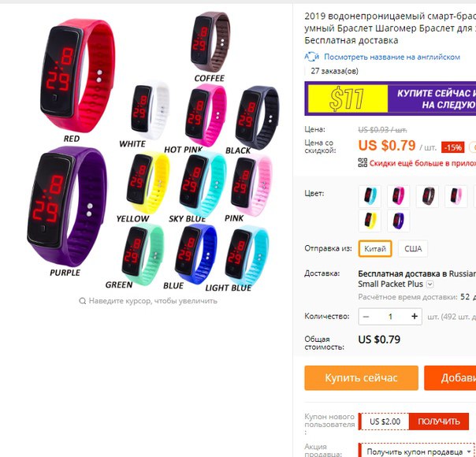Pick the coffee brown watch color option

(x=427, y=196)
